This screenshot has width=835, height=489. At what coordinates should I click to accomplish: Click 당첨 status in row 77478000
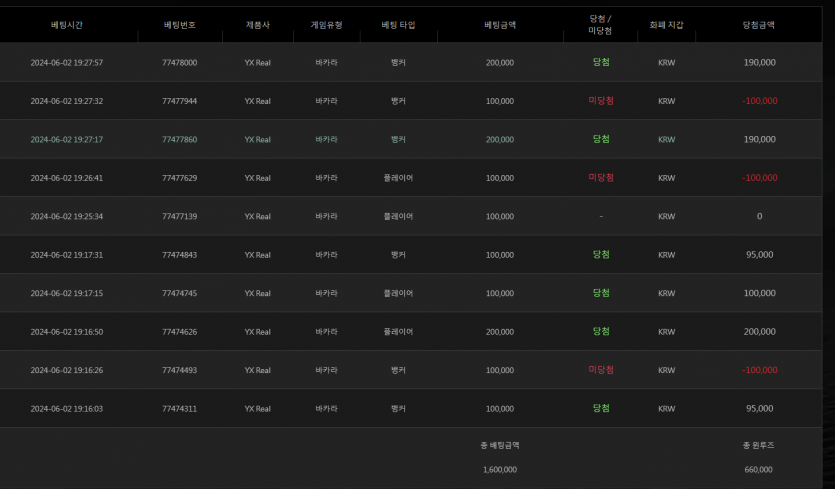pos(601,62)
